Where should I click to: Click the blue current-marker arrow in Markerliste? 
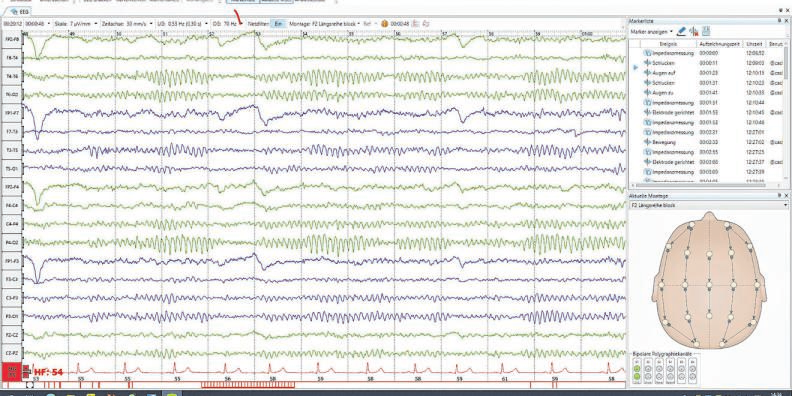coord(635,66)
